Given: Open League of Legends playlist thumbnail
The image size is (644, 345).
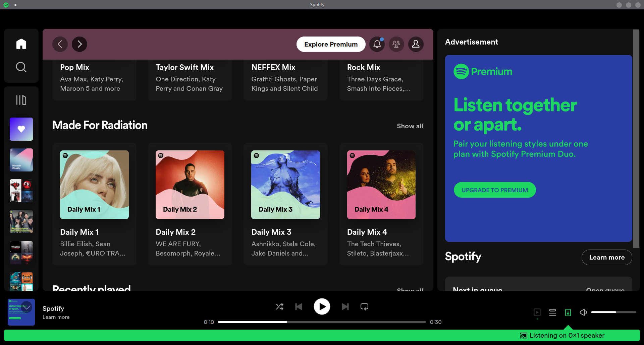Looking at the screenshot, I should tap(21, 222).
